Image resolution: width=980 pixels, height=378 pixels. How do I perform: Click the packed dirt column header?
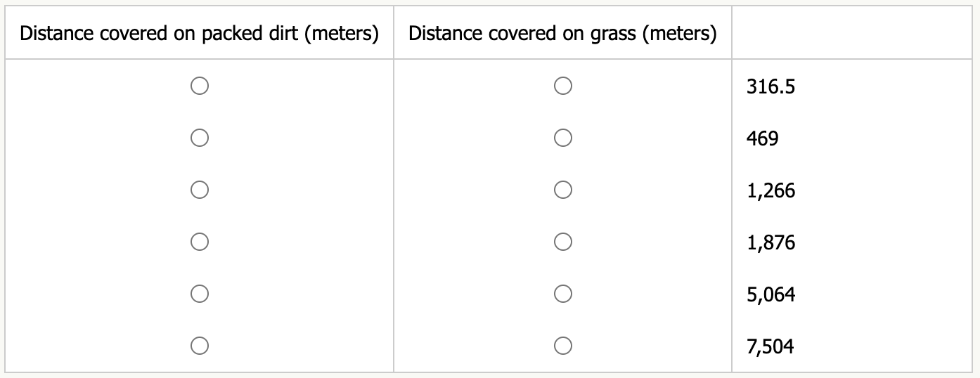pyautogui.click(x=200, y=34)
